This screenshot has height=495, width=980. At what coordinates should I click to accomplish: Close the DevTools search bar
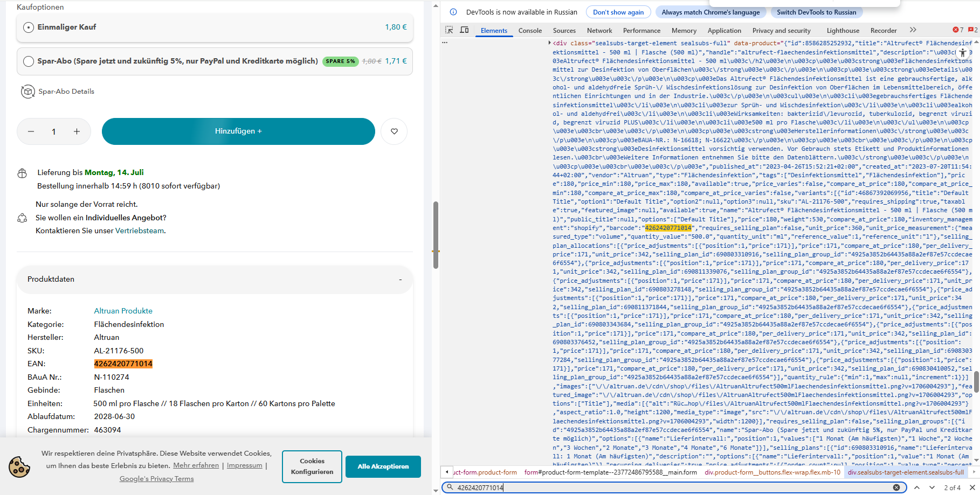tap(972, 487)
